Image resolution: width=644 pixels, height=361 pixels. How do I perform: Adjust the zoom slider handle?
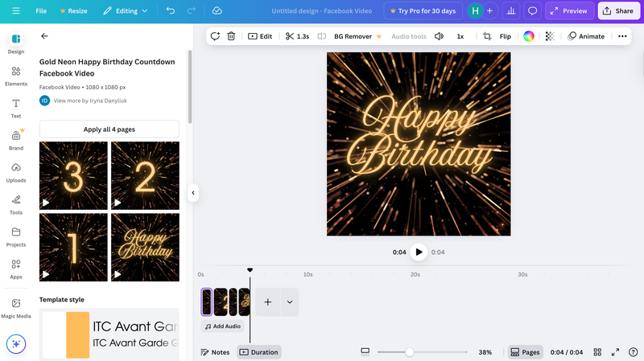click(410, 352)
